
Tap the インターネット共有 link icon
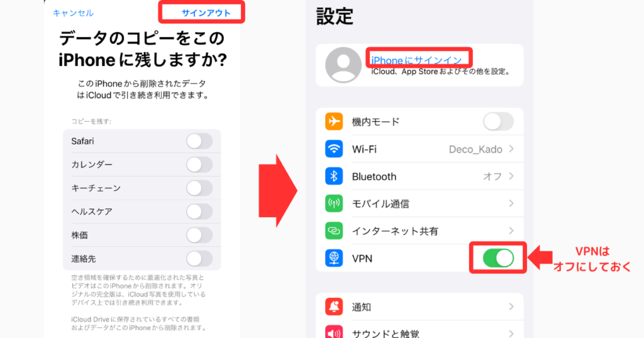334,231
